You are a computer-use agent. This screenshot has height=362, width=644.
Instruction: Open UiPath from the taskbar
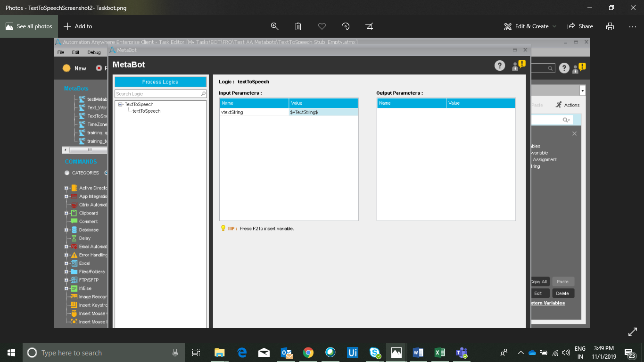point(352,353)
